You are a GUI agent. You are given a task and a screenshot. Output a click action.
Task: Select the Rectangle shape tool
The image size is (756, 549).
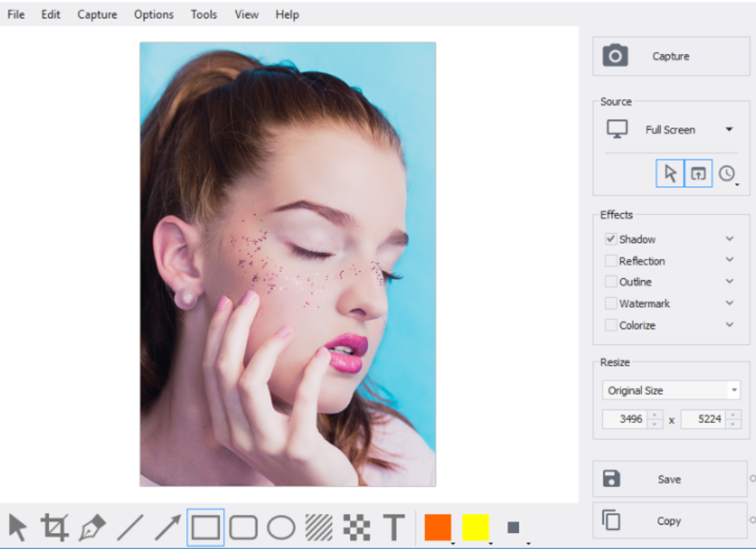[205, 528]
